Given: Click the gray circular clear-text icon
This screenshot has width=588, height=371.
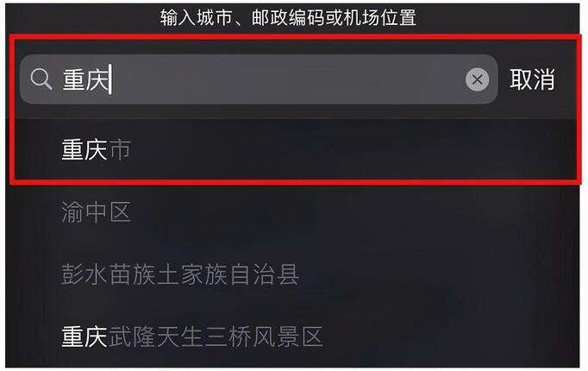Looking at the screenshot, I should pos(477,79).
